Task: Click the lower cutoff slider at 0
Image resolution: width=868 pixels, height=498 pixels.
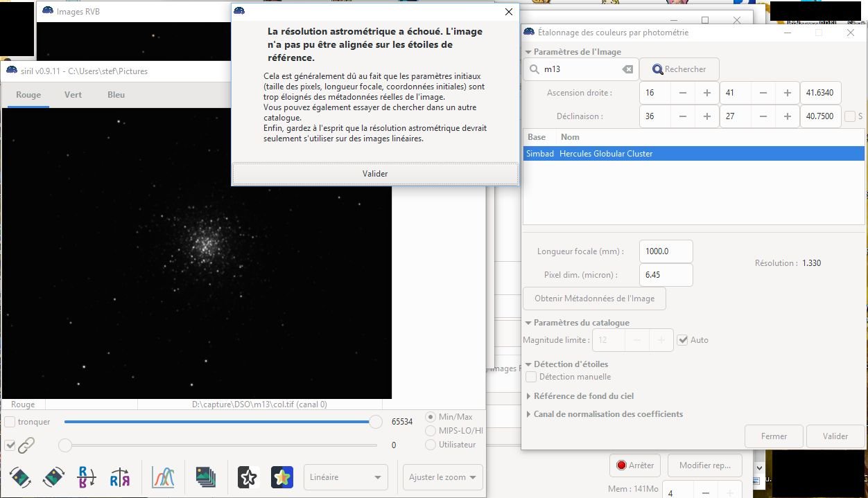Action: [64, 445]
